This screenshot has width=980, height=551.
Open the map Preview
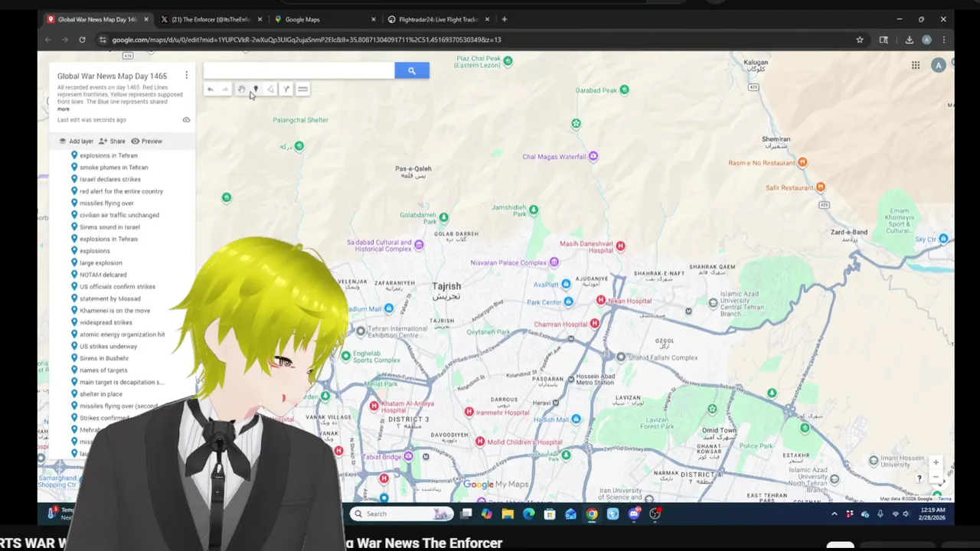[x=146, y=141]
